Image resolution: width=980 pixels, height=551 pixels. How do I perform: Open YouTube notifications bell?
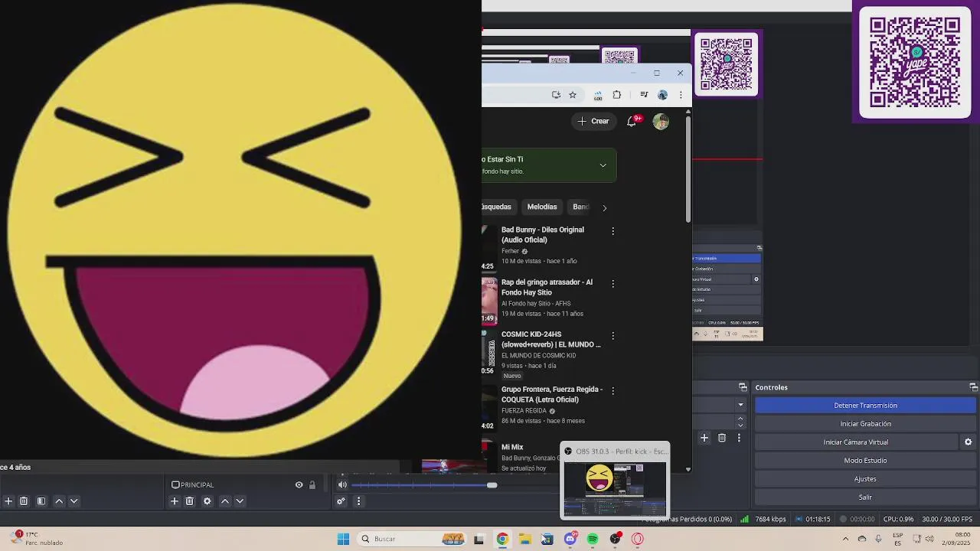[x=632, y=121]
